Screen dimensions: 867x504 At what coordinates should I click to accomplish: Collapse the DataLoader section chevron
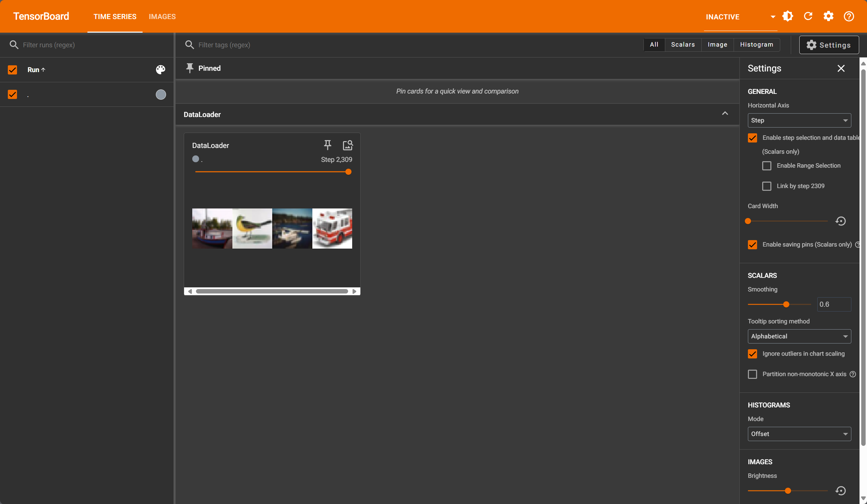(724, 114)
